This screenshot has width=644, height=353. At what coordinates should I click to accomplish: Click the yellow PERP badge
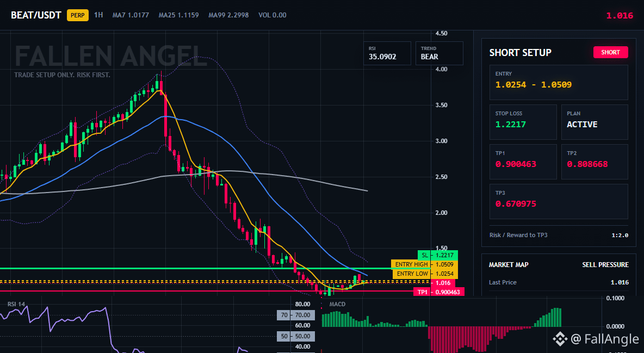tap(78, 15)
